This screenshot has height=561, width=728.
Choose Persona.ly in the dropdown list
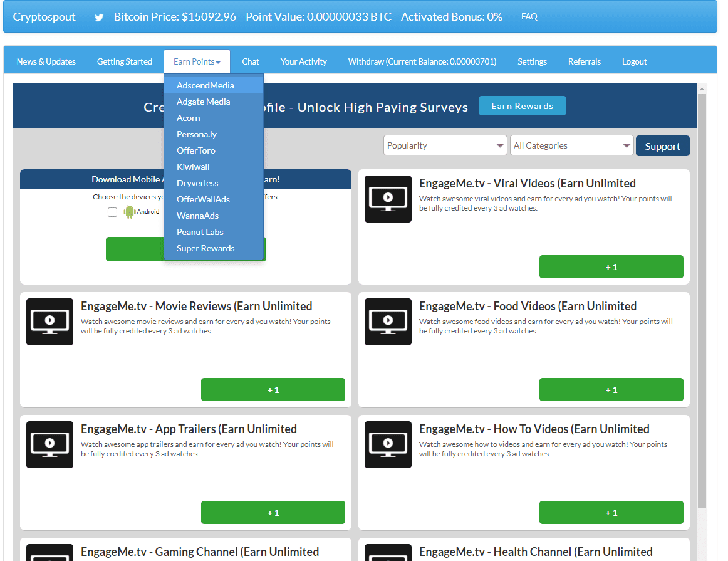[214, 134]
